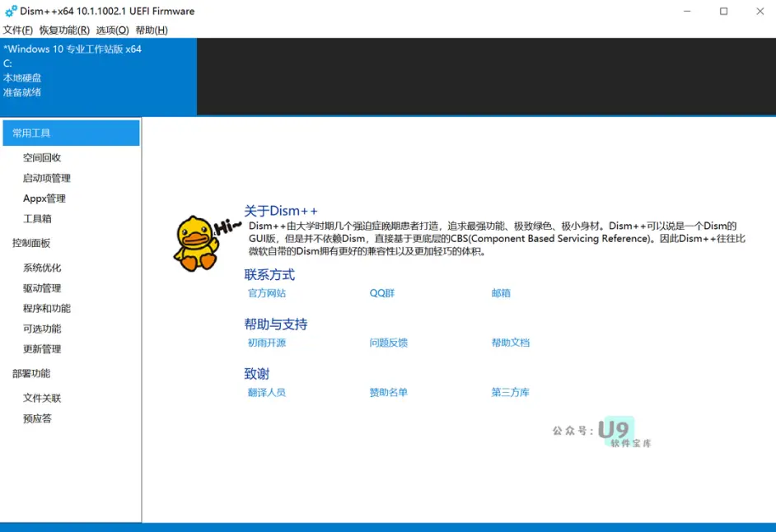Click the QQ群 link
Image resolution: width=776 pixels, height=532 pixels.
pos(382,293)
